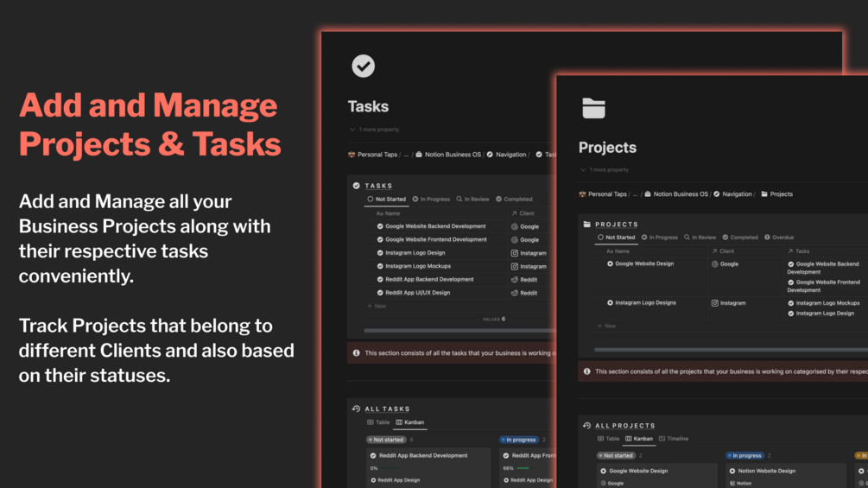The image size is (868, 488).
Task: Click the Projects breadcrumb with the folder icon
Action: (x=776, y=194)
